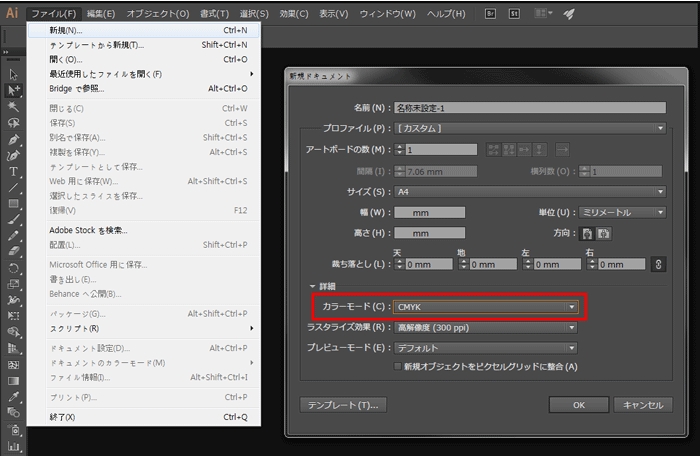Choose portrait orientation icon
Viewport: 700px width, 456px height.
click(587, 234)
